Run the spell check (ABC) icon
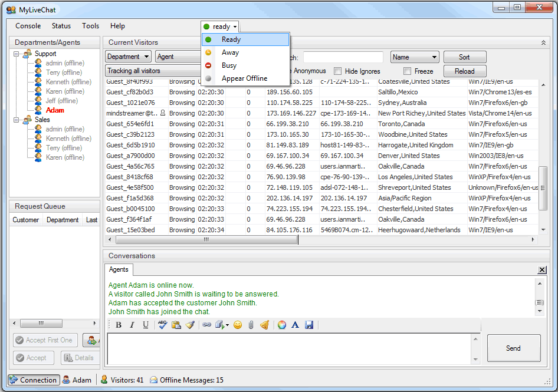The height and width of the screenshot is (392, 558). 163,325
